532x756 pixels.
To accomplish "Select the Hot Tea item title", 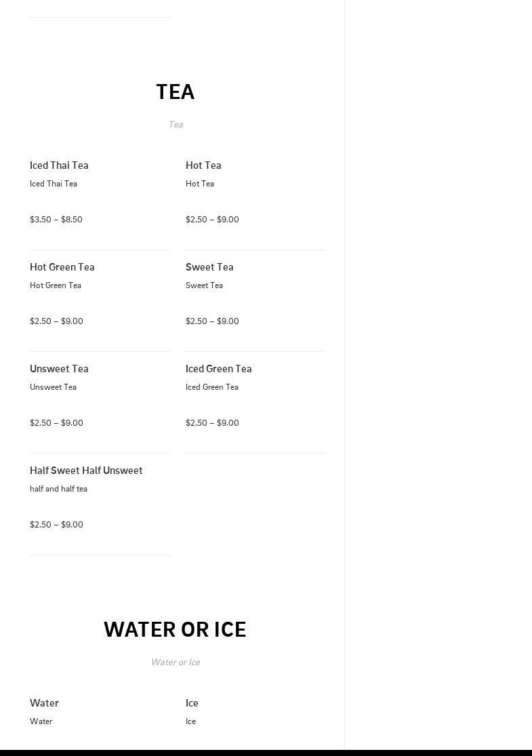I will 203,165.
